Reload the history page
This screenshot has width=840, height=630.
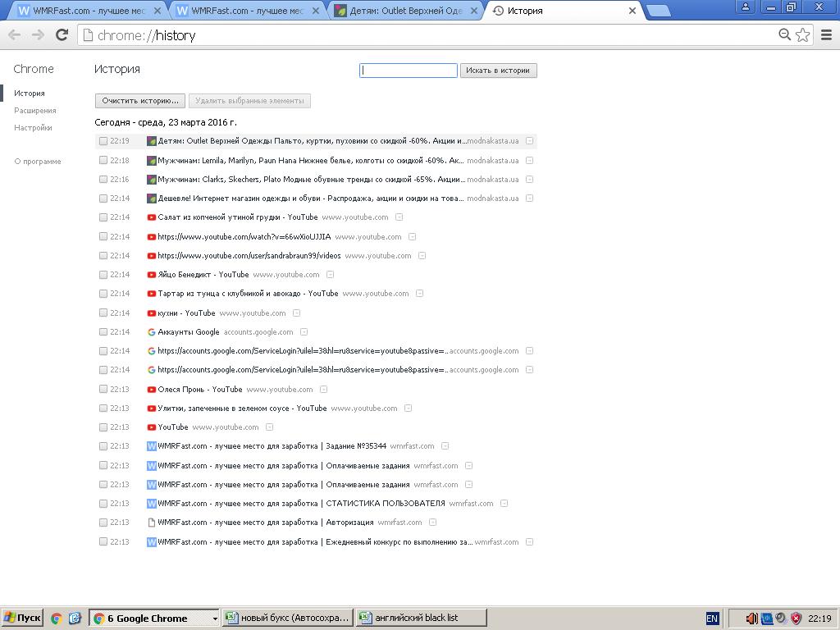[x=62, y=35]
